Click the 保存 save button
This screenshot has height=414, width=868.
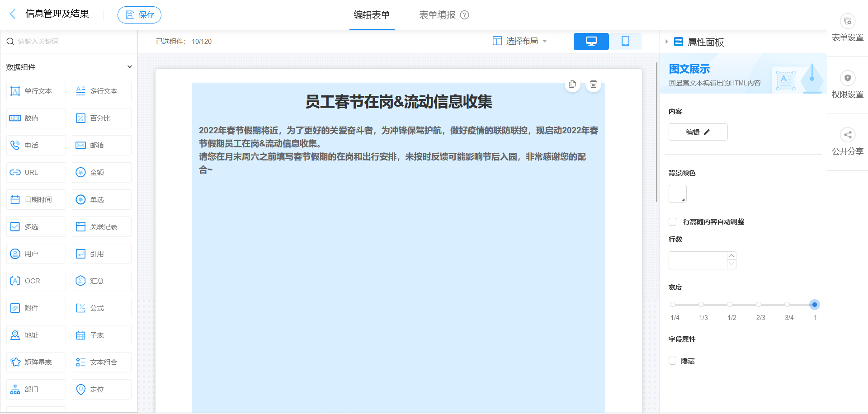click(139, 14)
